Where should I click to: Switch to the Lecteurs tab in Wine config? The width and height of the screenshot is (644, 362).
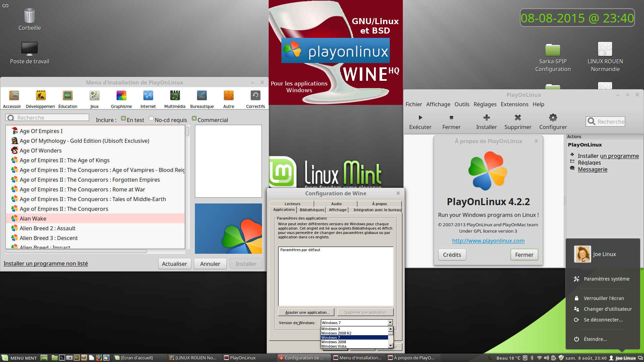292,204
